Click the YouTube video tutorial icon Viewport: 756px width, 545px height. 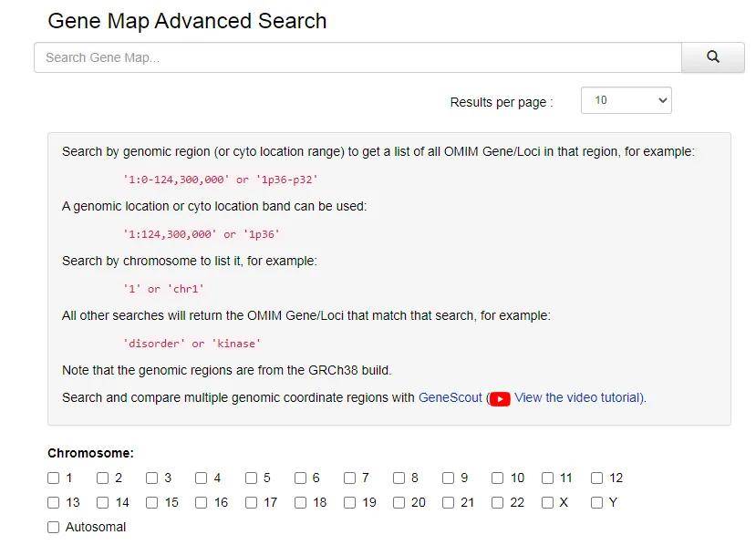point(500,398)
